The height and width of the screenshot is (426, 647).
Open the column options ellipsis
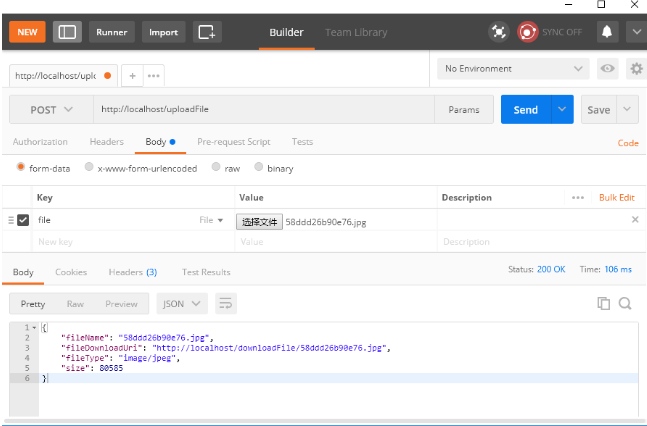click(578, 198)
